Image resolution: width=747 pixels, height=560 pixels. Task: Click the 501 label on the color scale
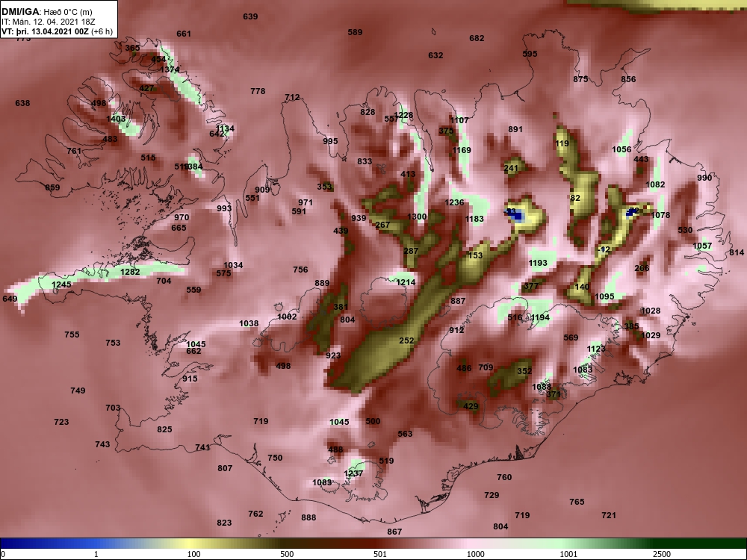coord(379,554)
